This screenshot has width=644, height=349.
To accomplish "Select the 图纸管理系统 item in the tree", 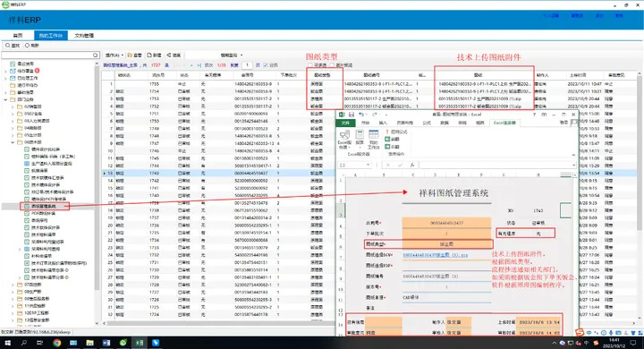I will tap(44, 206).
